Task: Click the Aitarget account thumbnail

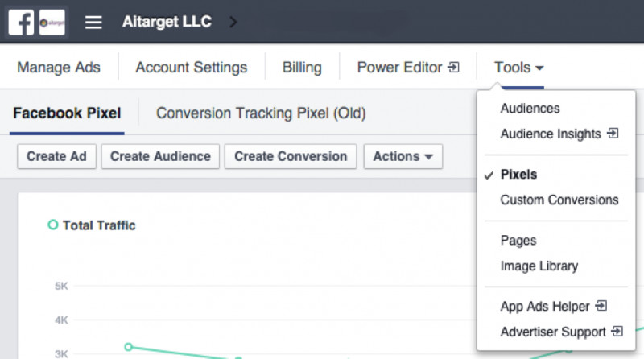Action: click(x=52, y=23)
